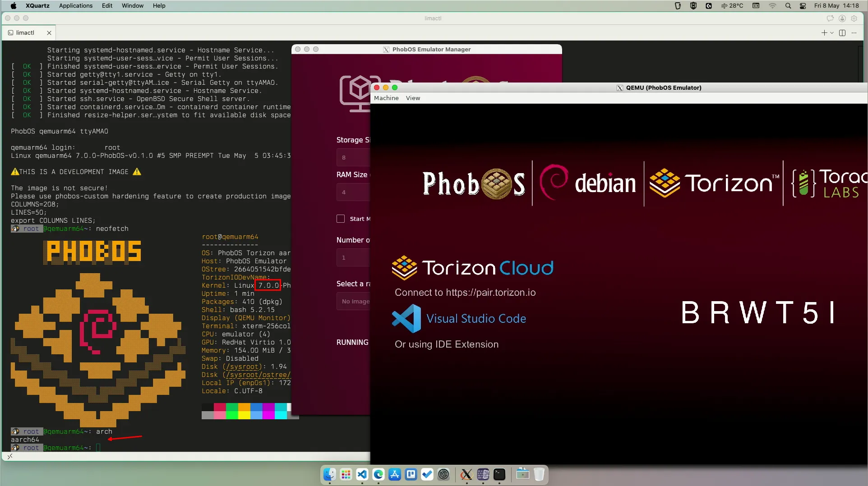Expand the new-tab dropdown chevron
Viewport: 868px width, 486px height.
832,33
